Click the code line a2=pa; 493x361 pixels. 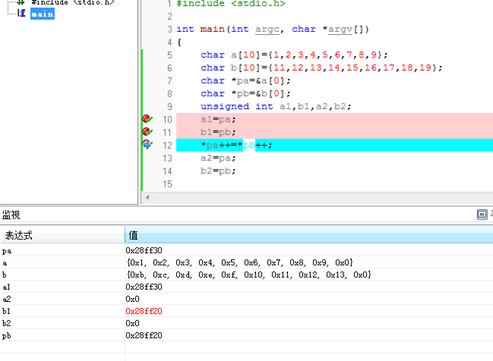pyautogui.click(x=218, y=158)
